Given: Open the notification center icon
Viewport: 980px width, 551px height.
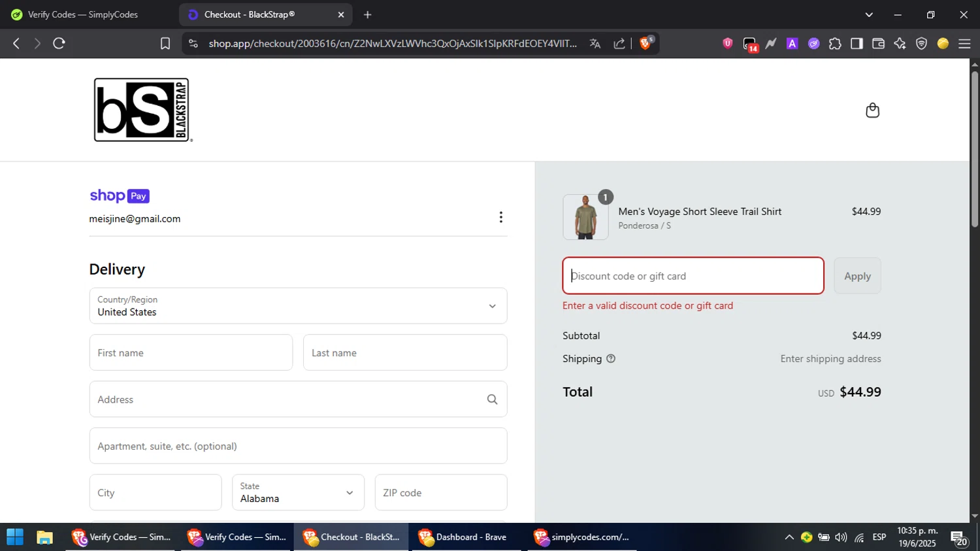Looking at the screenshot, I should [x=959, y=539].
